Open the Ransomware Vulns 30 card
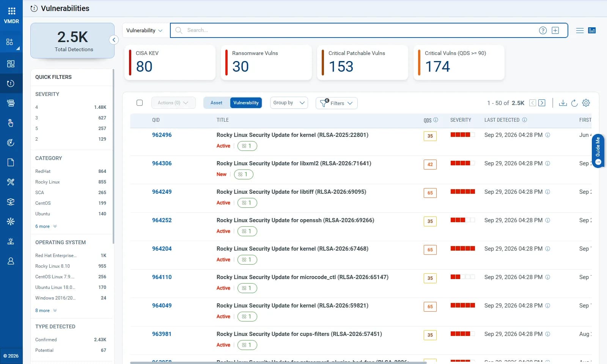Viewport: 607px width, 364px height. [x=266, y=63]
